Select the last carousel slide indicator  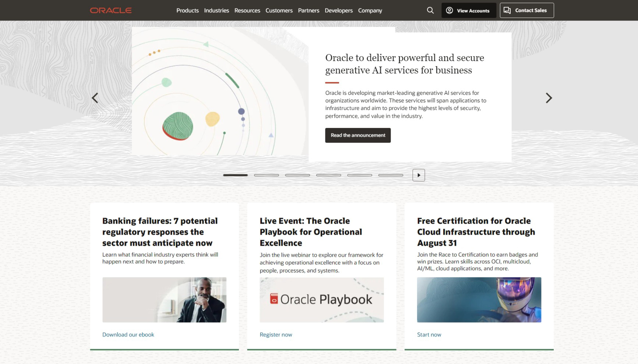(x=391, y=175)
